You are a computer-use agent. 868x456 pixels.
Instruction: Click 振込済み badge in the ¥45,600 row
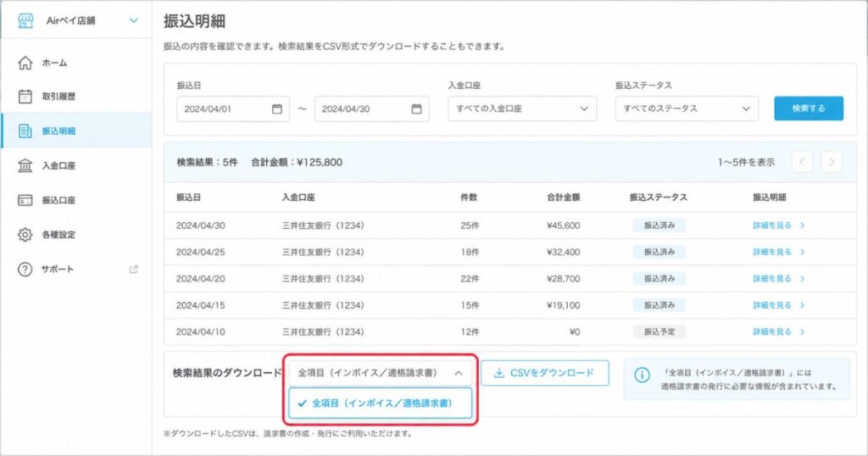(659, 225)
